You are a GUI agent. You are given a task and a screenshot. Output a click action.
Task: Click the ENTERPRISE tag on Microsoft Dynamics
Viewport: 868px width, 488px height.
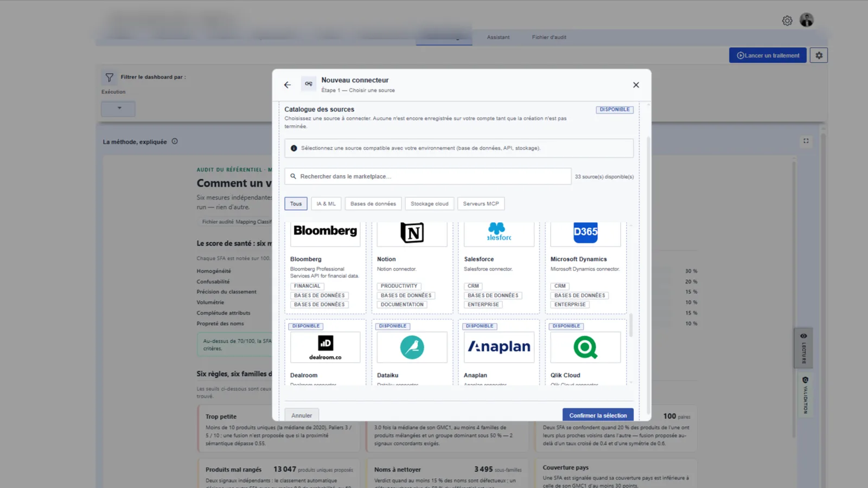570,305
